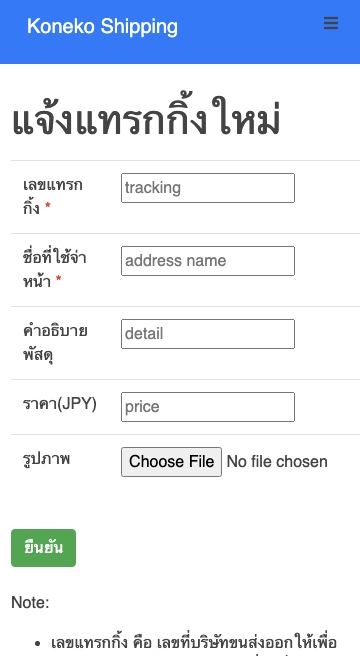Image resolution: width=360 pixels, height=656 pixels.
Task: Click the ราคา(JPY) field label
Action: (59, 404)
